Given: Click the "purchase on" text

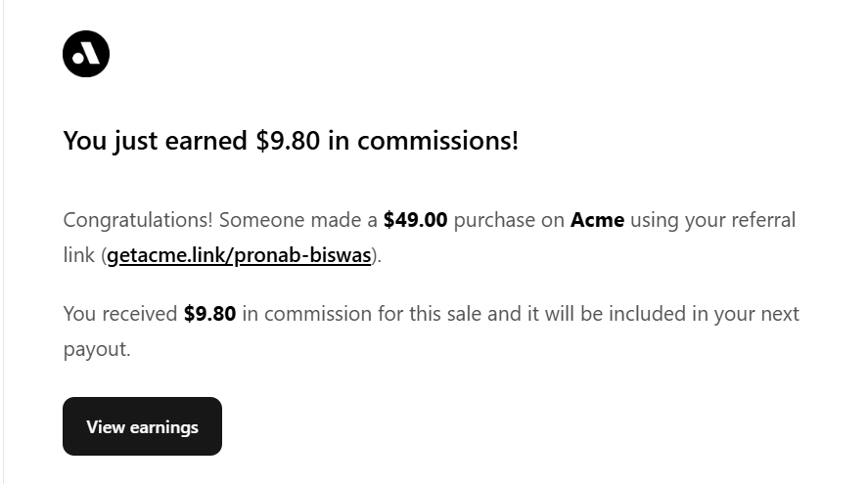Looking at the screenshot, I should pos(509,220).
